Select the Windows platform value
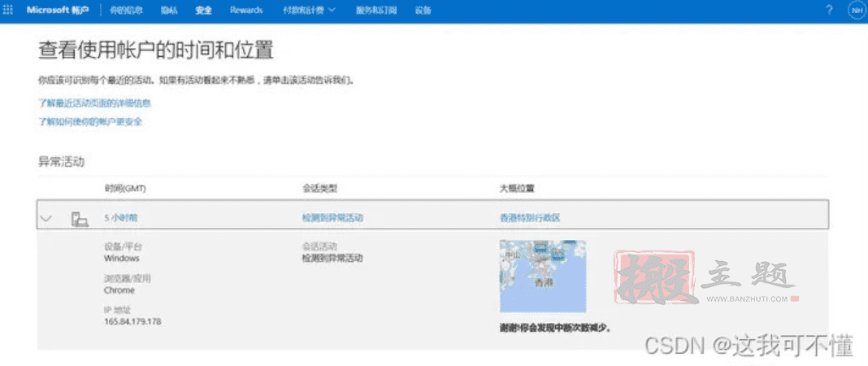This screenshot has height=366, width=868. (122, 258)
